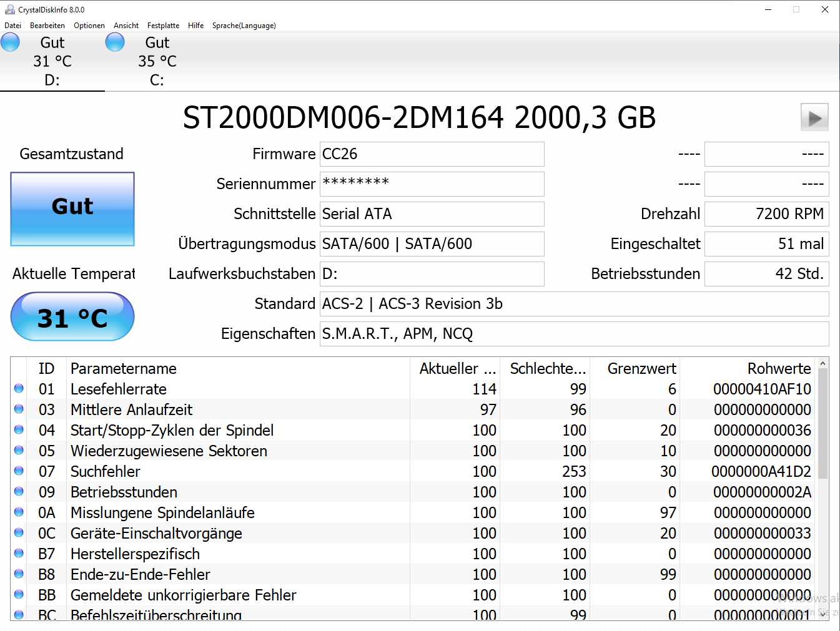Click the 31 °C temperature indicator
The width and height of the screenshot is (840, 631).
pos(72,317)
